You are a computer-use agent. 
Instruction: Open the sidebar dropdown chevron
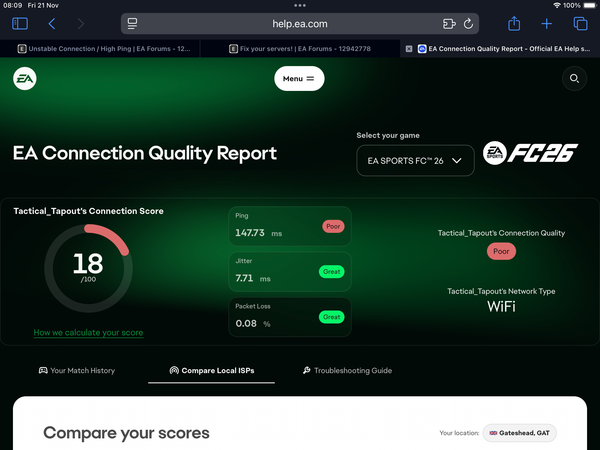pyautogui.click(x=30, y=23)
